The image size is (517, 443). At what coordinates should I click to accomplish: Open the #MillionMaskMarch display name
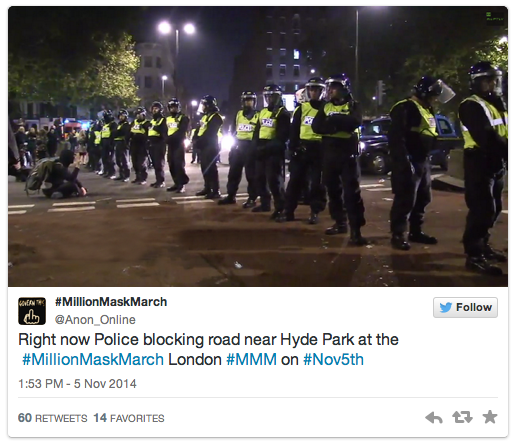[111, 302]
